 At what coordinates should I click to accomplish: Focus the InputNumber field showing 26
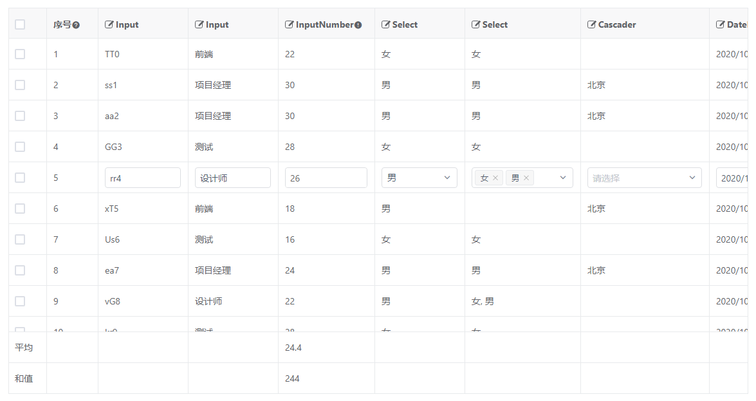325,178
